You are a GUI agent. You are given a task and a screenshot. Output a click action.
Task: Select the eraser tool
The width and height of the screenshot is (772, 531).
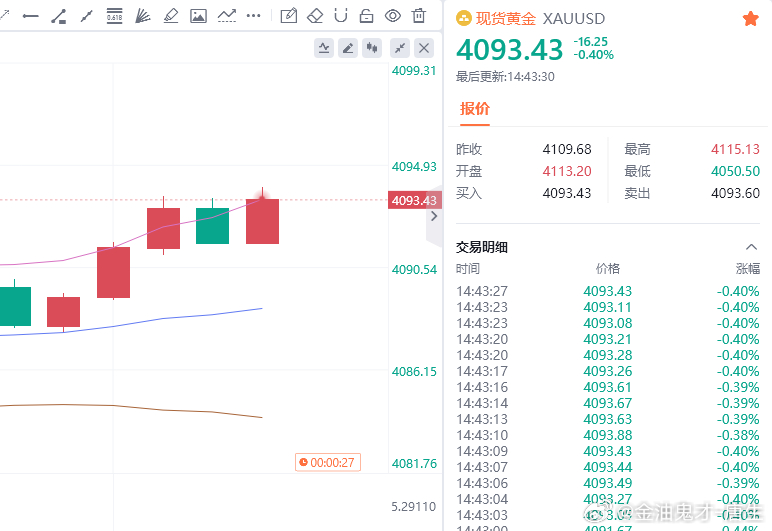315,16
